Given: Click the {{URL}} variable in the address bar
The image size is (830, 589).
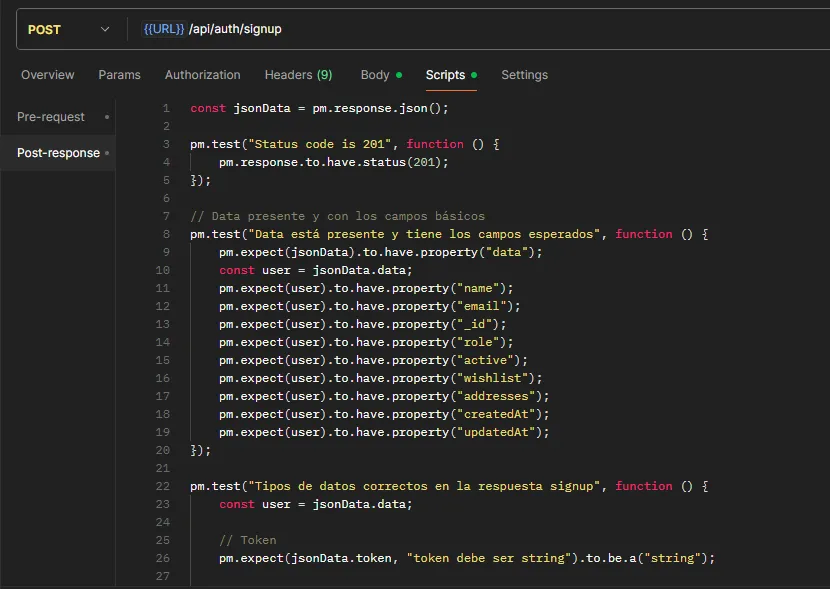Looking at the screenshot, I should pyautogui.click(x=164, y=30).
